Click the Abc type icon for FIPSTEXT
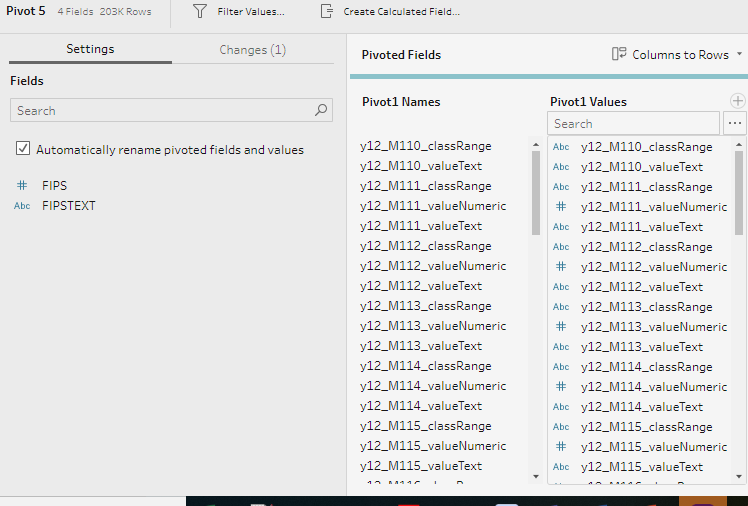This screenshot has height=506, width=748. 22,206
